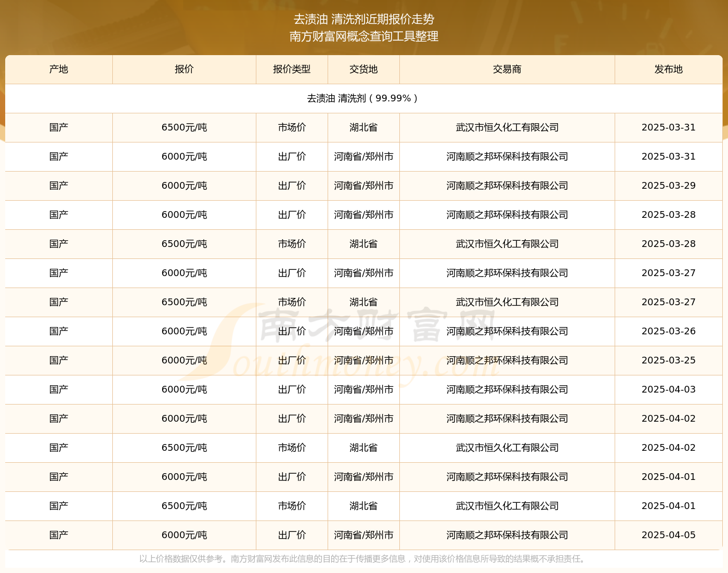
Task: Select the 报价 column header
Action: coord(184,69)
